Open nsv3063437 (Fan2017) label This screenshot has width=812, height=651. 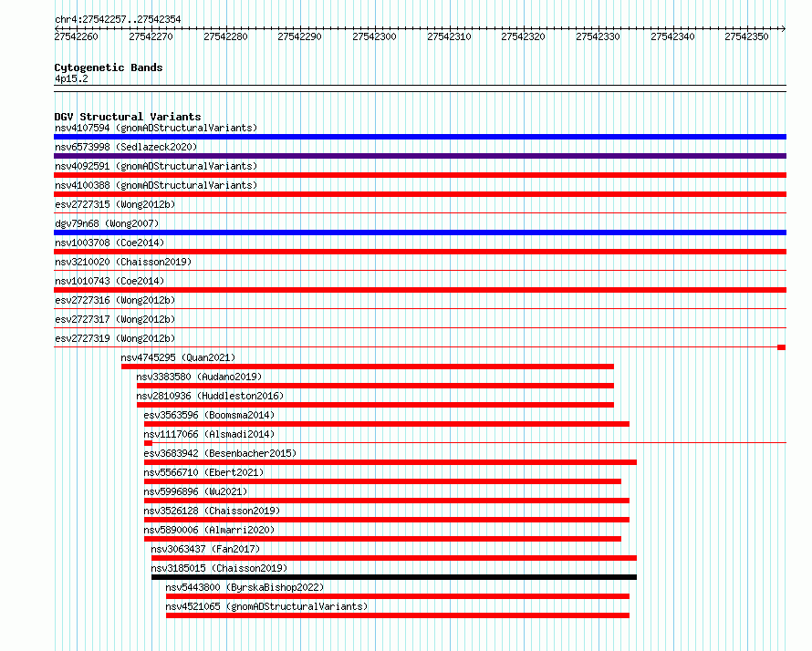pos(205,549)
